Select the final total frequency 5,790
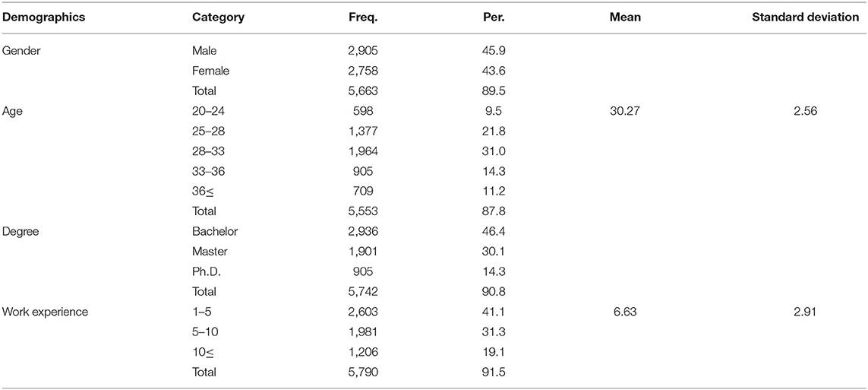Image resolution: width=868 pixels, height=390 pixels. 363,372
